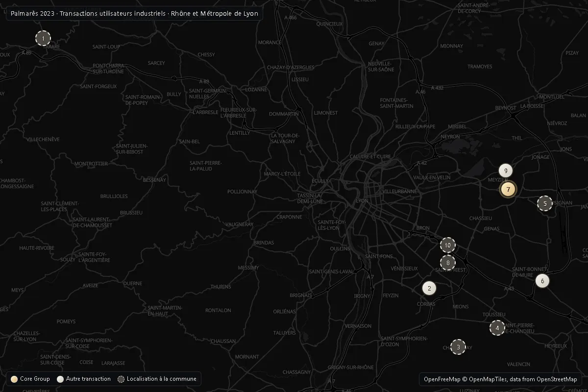Open marker number 9 near Meyzieu
588x392 pixels.
click(506, 171)
